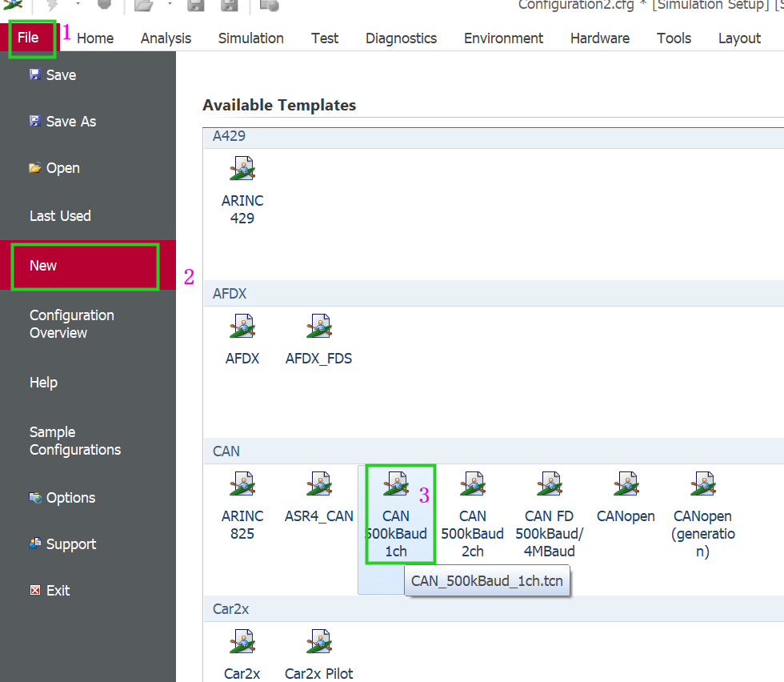
Task: Click the "ARINC 429" template label
Action: click(x=242, y=209)
